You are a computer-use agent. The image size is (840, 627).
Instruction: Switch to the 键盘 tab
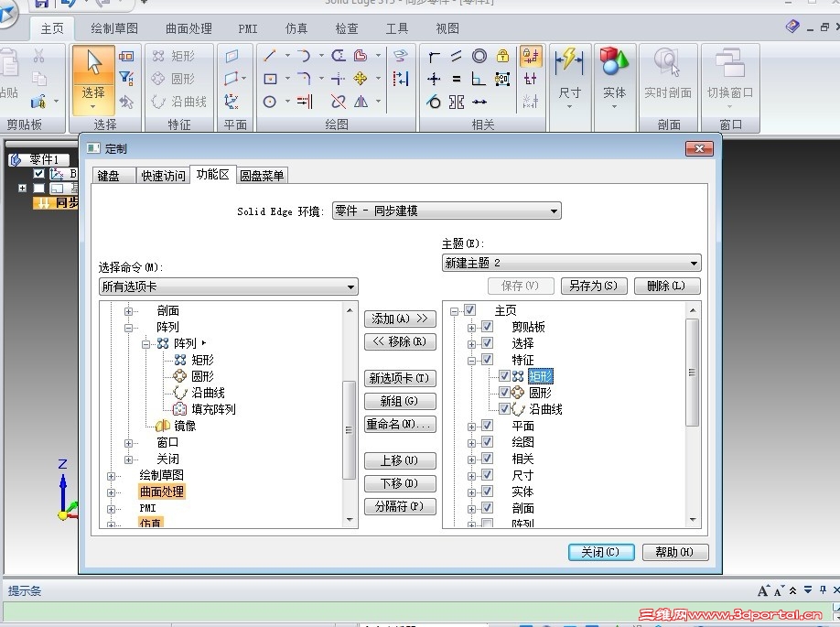113,176
